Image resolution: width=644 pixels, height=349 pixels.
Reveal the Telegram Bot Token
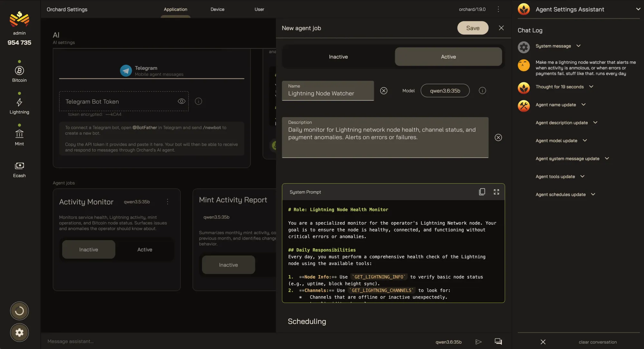pyautogui.click(x=182, y=101)
